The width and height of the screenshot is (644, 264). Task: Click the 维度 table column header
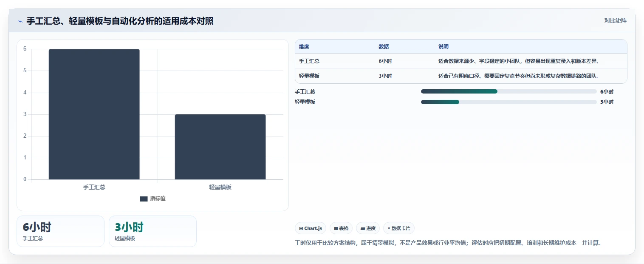click(x=304, y=47)
